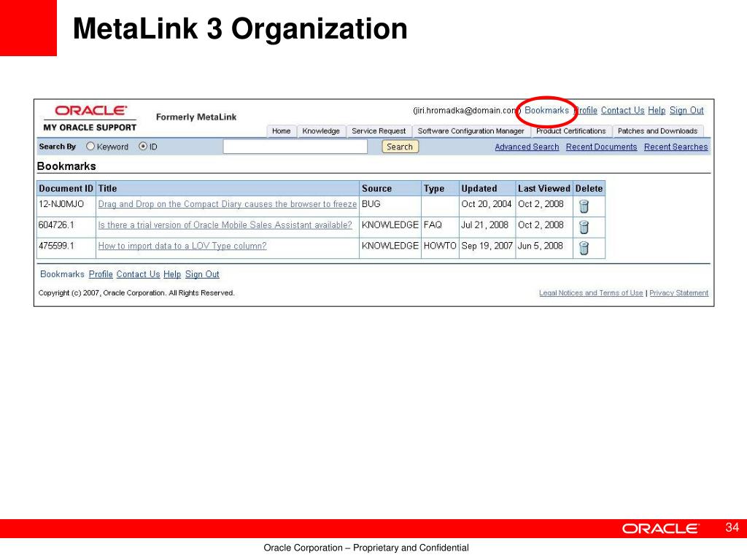This screenshot has height=560, width=747.
Task: Click the top Contact Us link
Action: coord(623,111)
